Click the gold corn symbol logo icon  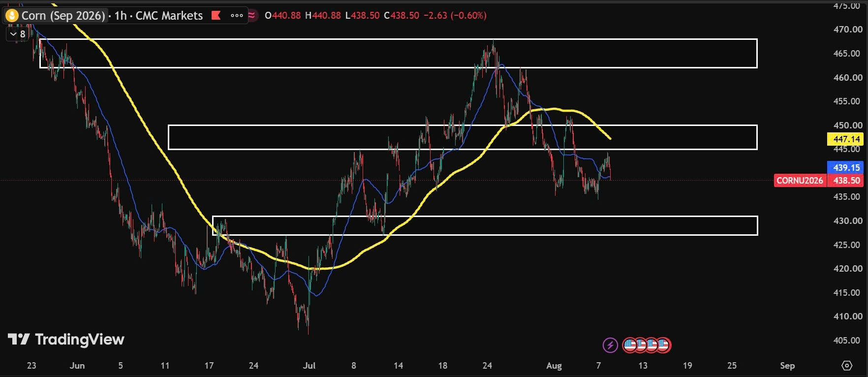point(12,16)
